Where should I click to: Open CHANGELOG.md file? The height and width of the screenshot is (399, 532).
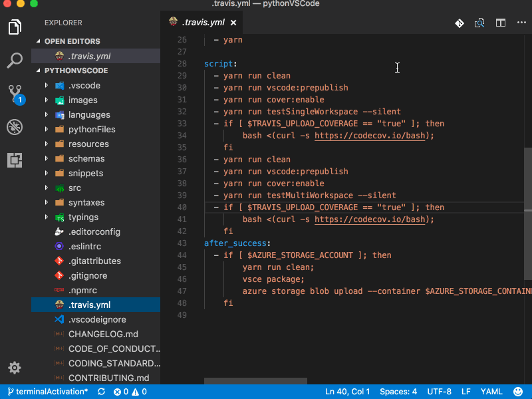click(96, 334)
